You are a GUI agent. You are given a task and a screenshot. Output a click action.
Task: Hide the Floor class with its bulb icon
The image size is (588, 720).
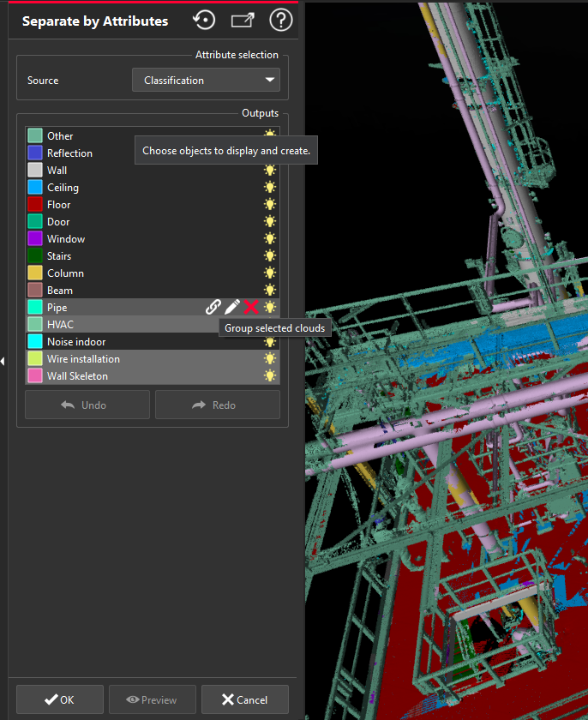[x=270, y=204]
